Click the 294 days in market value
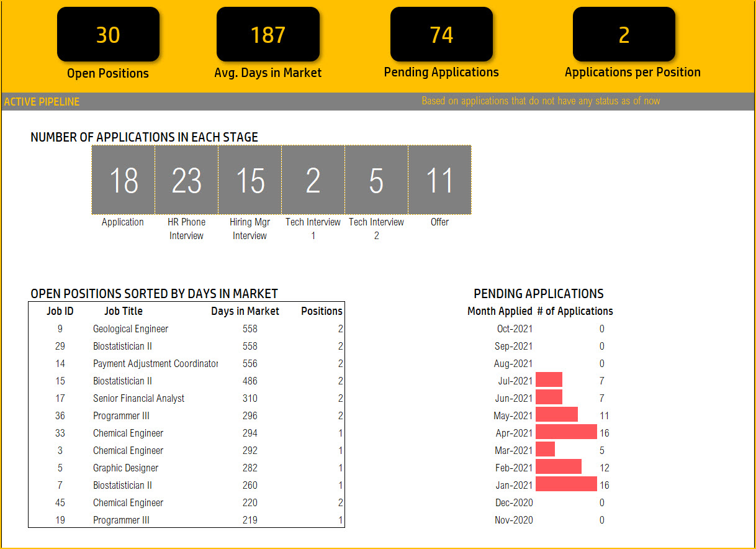 pos(250,433)
